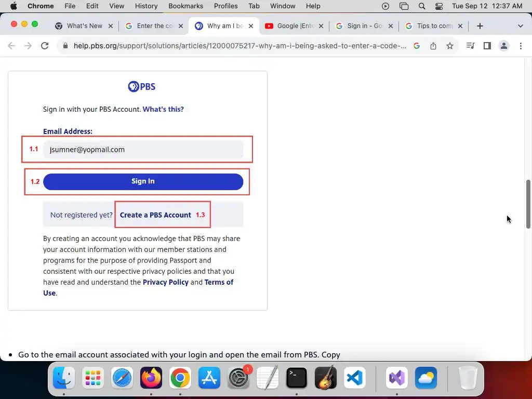This screenshot has width=532, height=399.
Task: Open the Trash in the Dock
Action: point(468,378)
